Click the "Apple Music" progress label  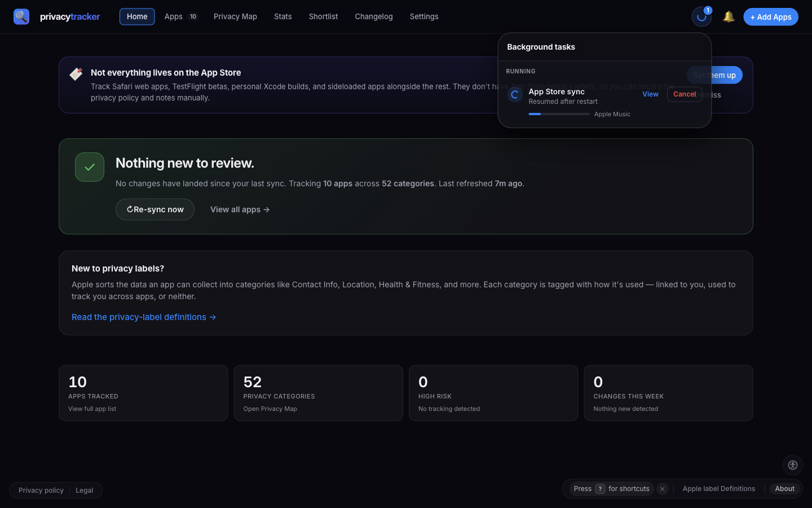pyautogui.click(x=612, y=114)
